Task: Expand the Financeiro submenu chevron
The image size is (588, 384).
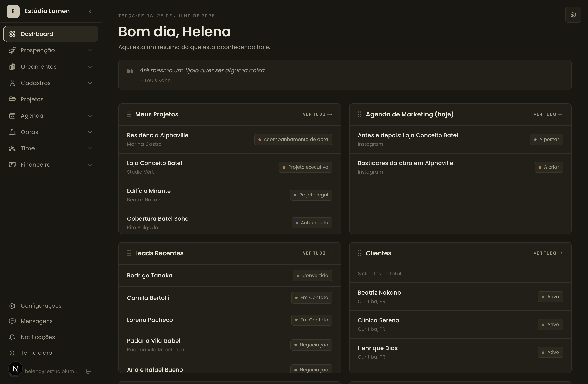Action: [90, 165]
